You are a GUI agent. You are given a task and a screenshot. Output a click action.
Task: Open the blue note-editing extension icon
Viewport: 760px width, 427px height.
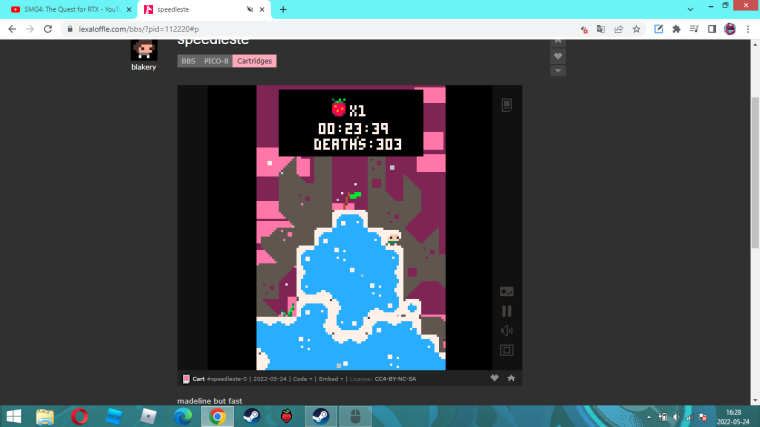(659, 29)
